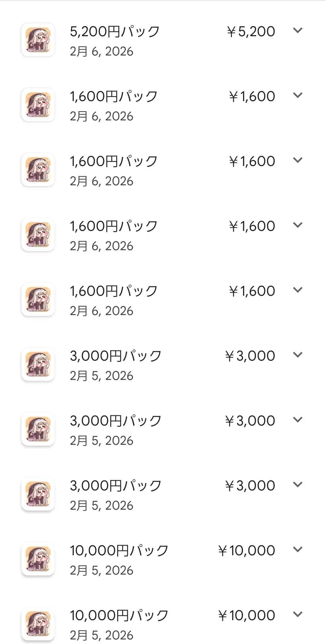Tap the app icon of the topmost 1,600円パック

click(38, 105)
